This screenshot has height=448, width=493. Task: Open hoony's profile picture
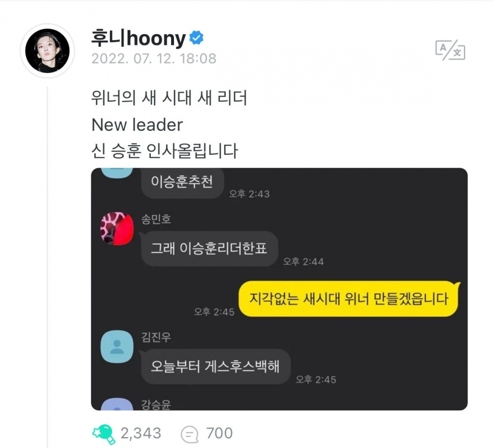(x=47, y=51)
